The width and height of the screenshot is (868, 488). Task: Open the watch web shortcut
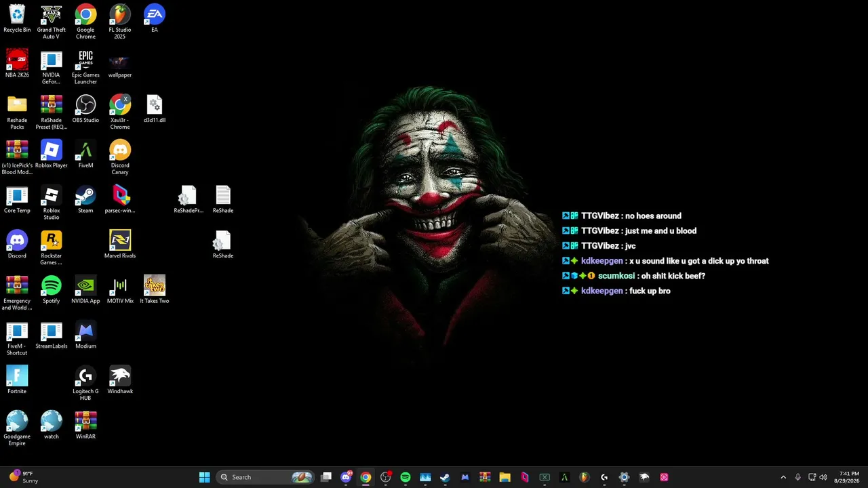pos(52,426)
